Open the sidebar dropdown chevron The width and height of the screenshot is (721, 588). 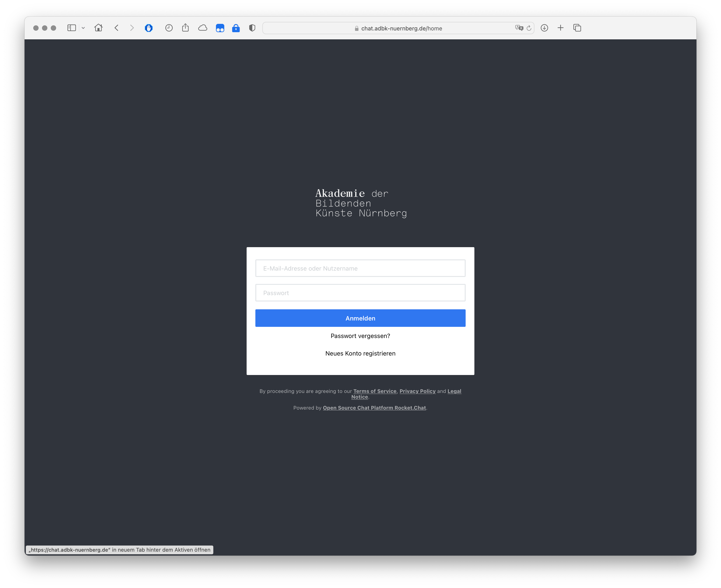83,28
